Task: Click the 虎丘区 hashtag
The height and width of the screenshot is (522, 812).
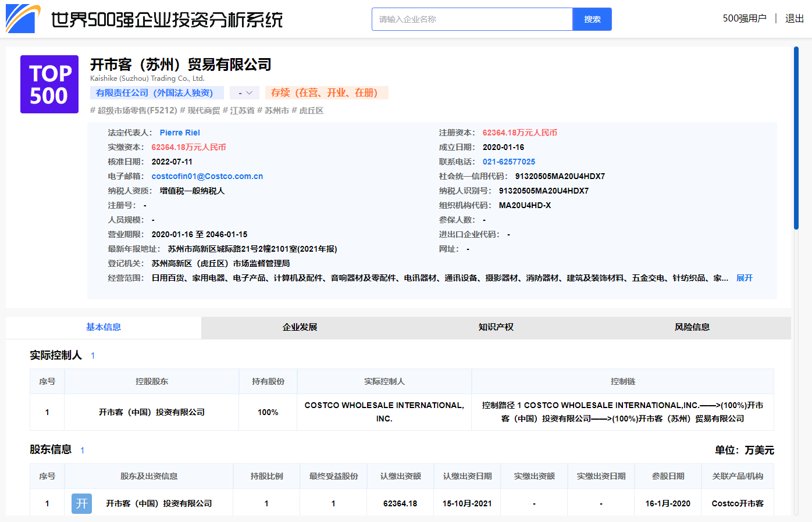Action: point(307,110)
